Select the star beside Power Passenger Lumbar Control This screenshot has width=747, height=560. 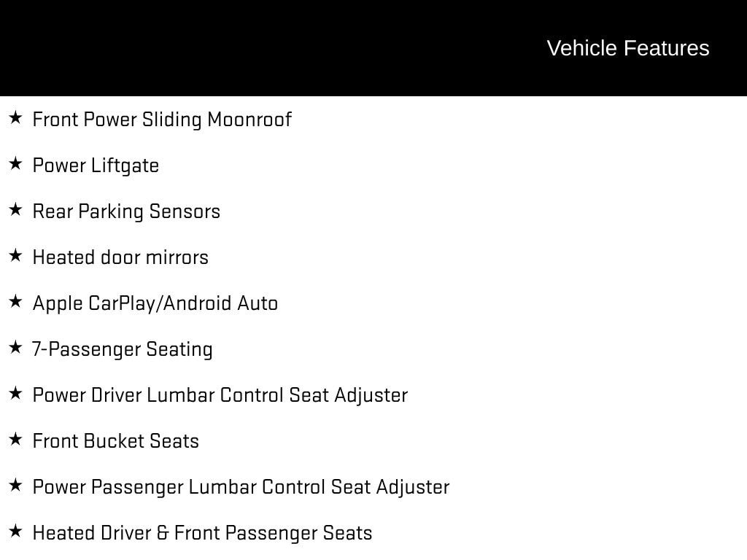[x=15, y=485]
